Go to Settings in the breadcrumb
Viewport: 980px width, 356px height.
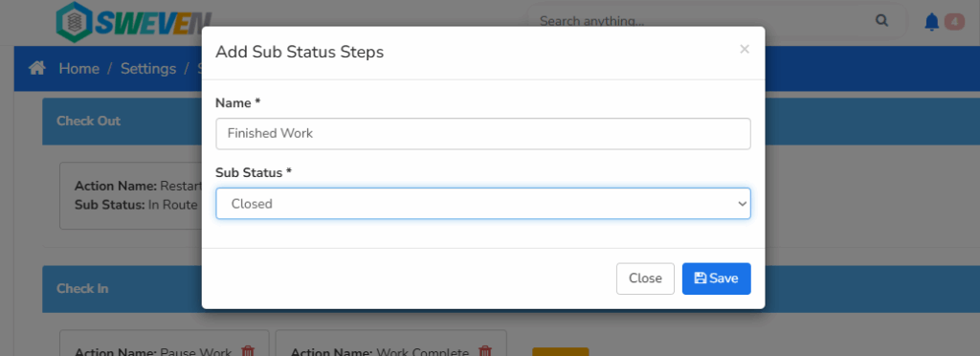148,69
